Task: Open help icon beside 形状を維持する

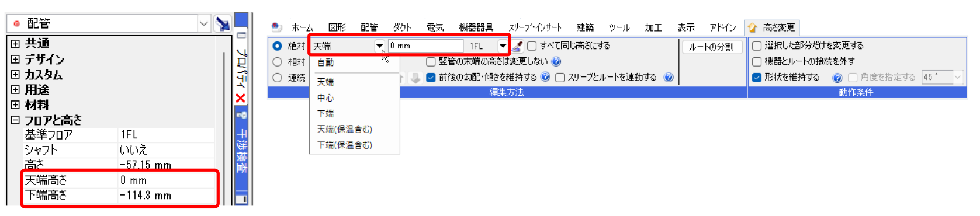Action: (837, 77)
